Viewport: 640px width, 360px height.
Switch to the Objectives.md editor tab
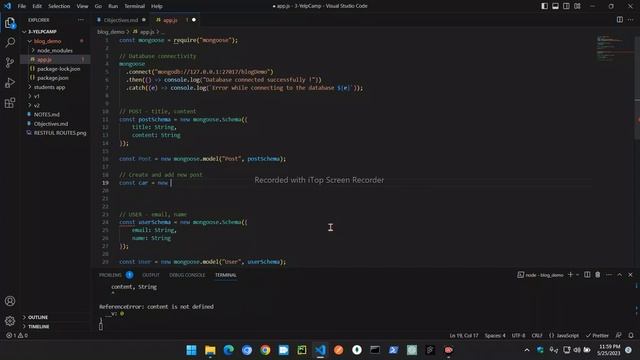[x=121, y=20]
